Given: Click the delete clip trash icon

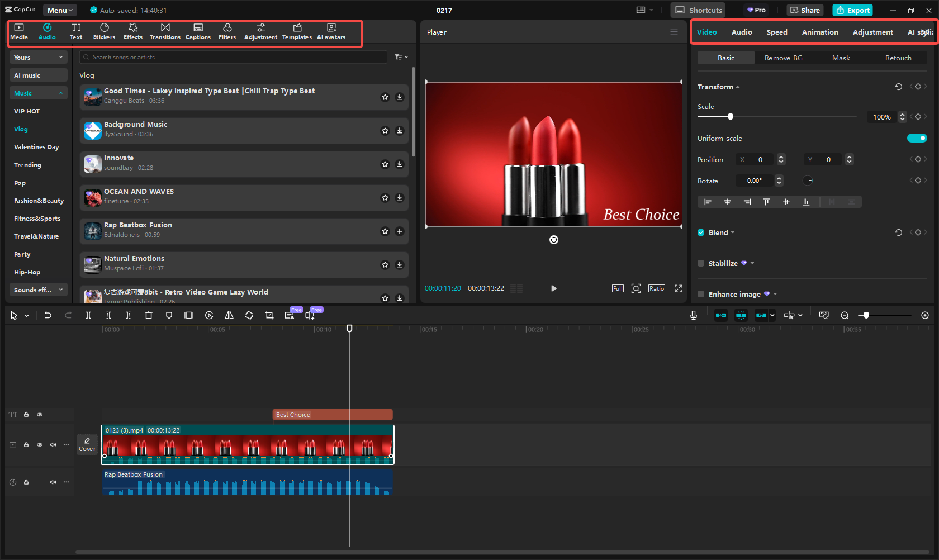Looking at the screenshot, I should point(149,315).
